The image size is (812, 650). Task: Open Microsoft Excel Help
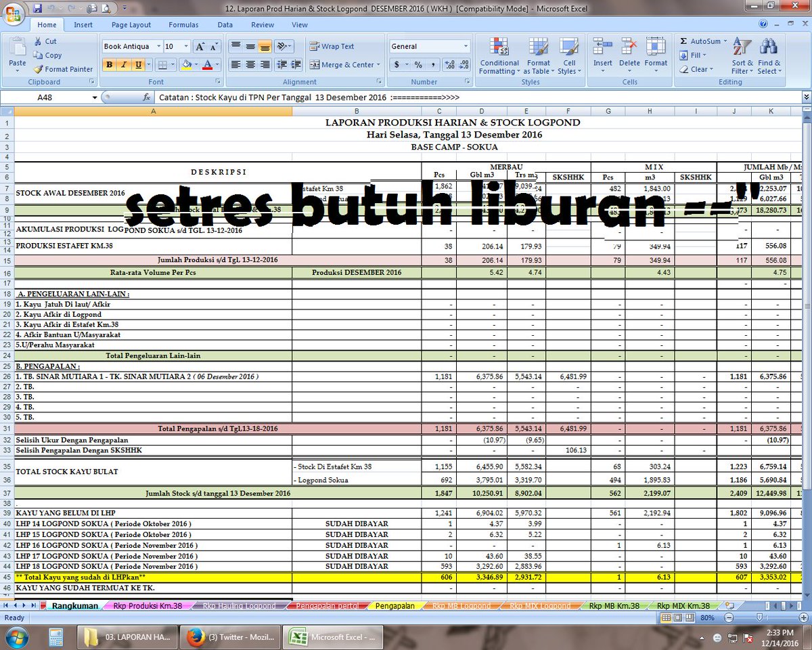(x=763, y=24)
